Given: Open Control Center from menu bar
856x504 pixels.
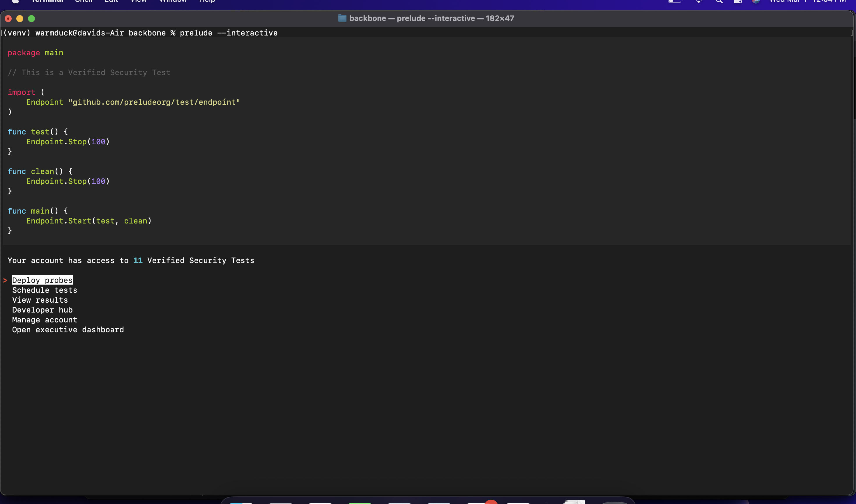Looking at the screenshot, I should [x=737, y=1].
